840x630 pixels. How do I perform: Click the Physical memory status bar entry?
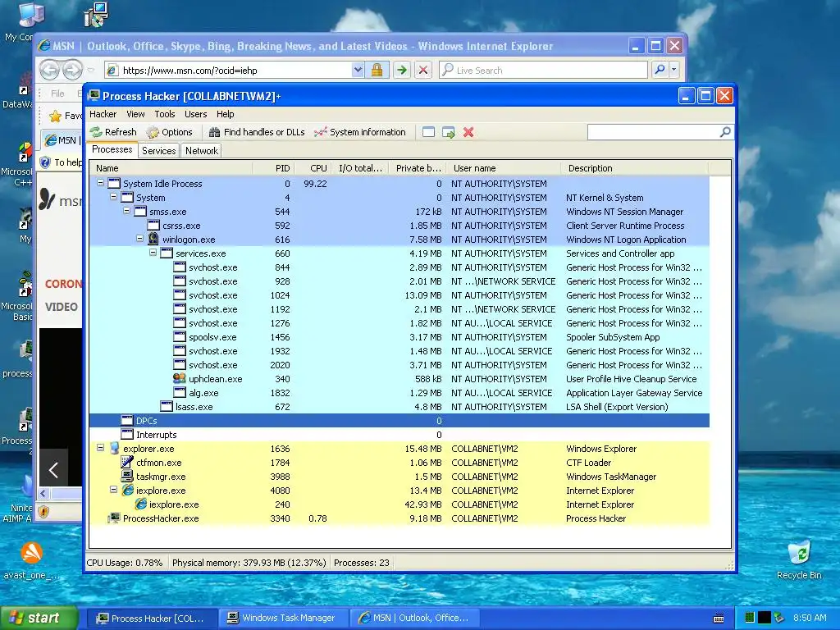249,563
